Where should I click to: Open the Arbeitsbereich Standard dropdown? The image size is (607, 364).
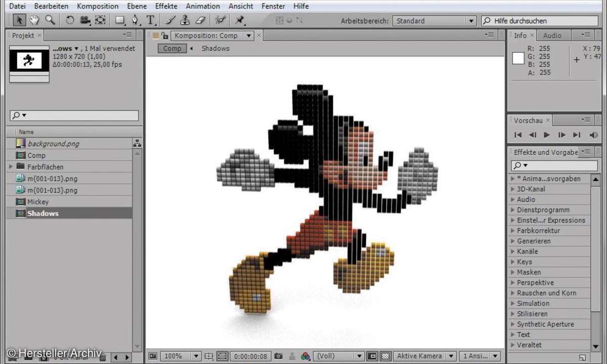pos(435,21)
